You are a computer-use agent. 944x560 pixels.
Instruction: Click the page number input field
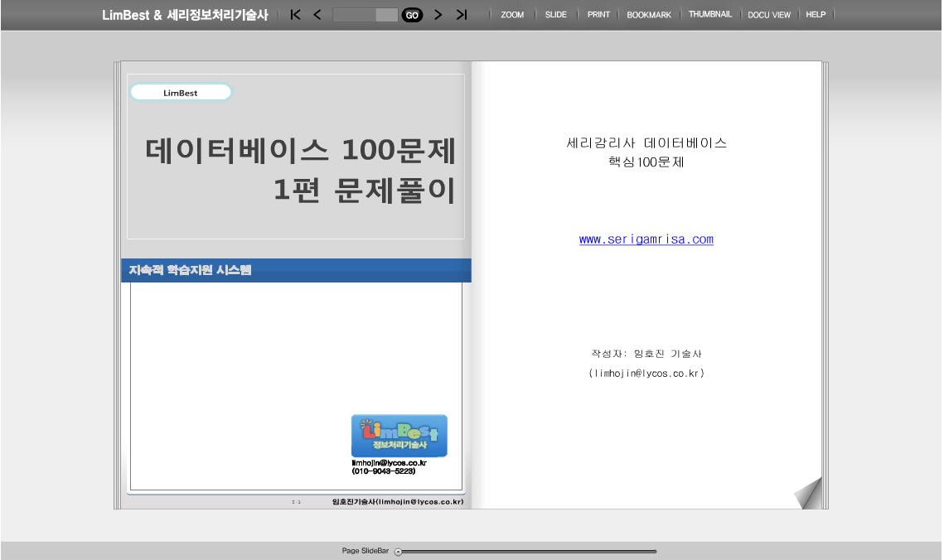[365, 15]
